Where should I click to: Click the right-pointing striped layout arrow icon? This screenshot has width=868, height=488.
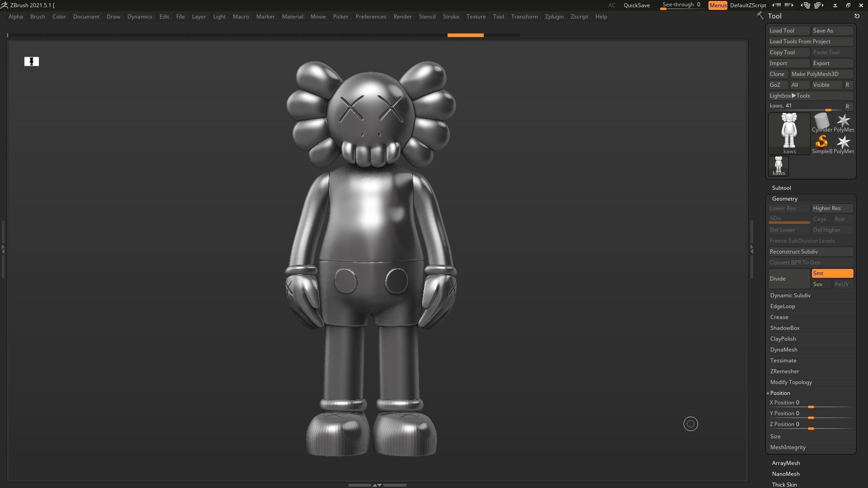click(x=789, y=5)
